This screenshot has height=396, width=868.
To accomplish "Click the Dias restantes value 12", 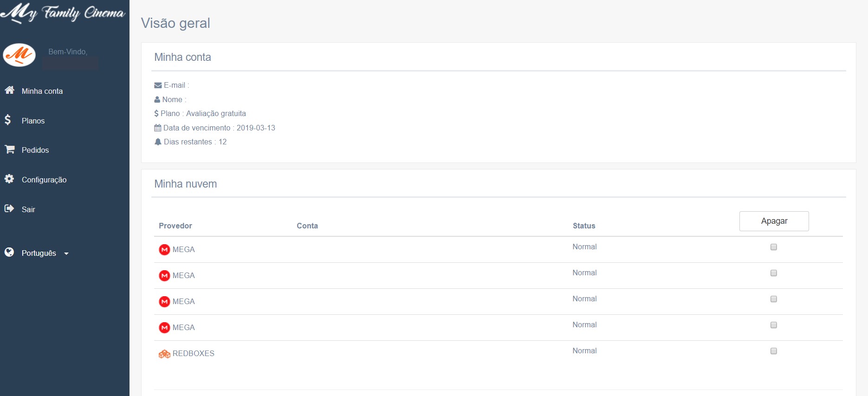I will coord(223,142).
